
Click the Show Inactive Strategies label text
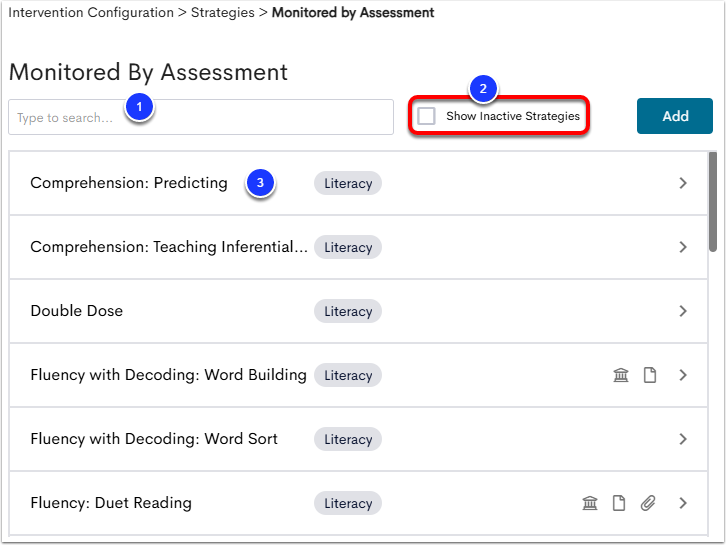[x=513, y=116]
